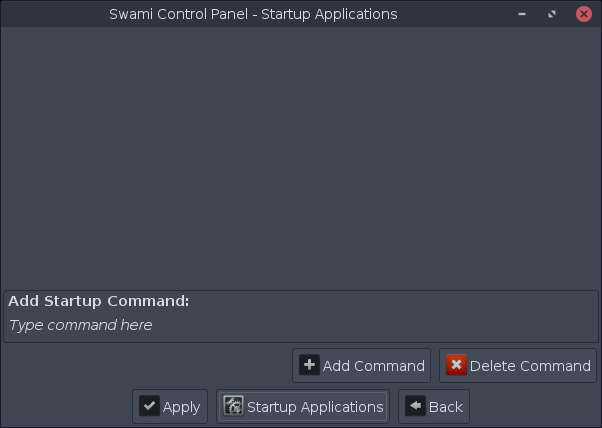Click the 'Delete Command' text label

pos(530,366)
